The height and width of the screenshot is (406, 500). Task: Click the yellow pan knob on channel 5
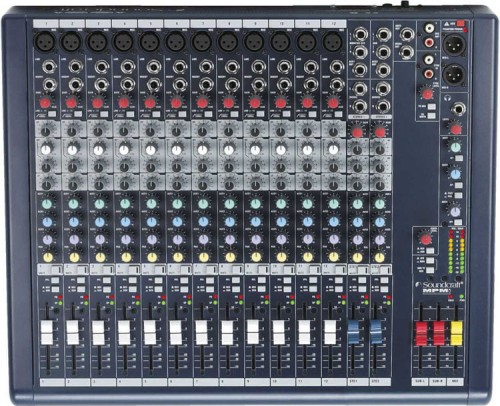(152, 257)
